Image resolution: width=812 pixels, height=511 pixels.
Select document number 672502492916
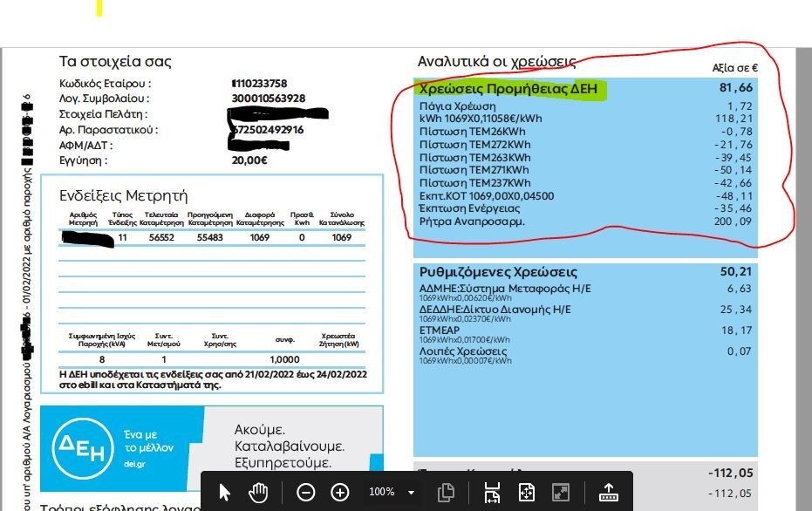click(269, 129)
